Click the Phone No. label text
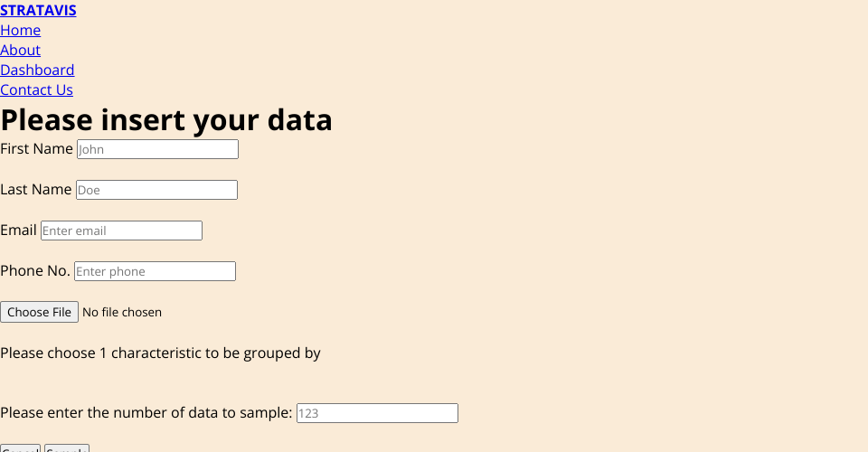The width and height of the screenshot is (868, 452). [35, 271]
